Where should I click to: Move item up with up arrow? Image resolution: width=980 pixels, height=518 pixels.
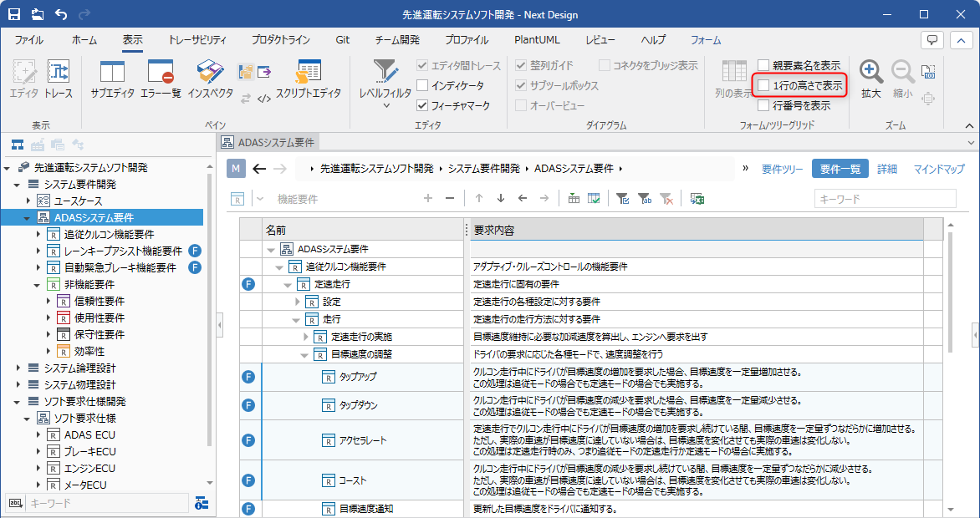479,199
